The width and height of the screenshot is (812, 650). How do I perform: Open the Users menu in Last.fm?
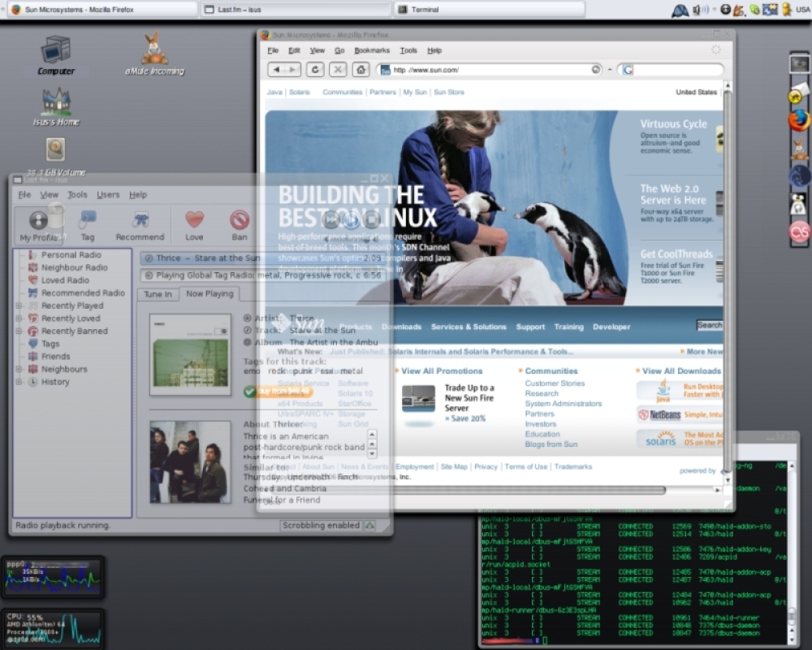pos(108,194)
